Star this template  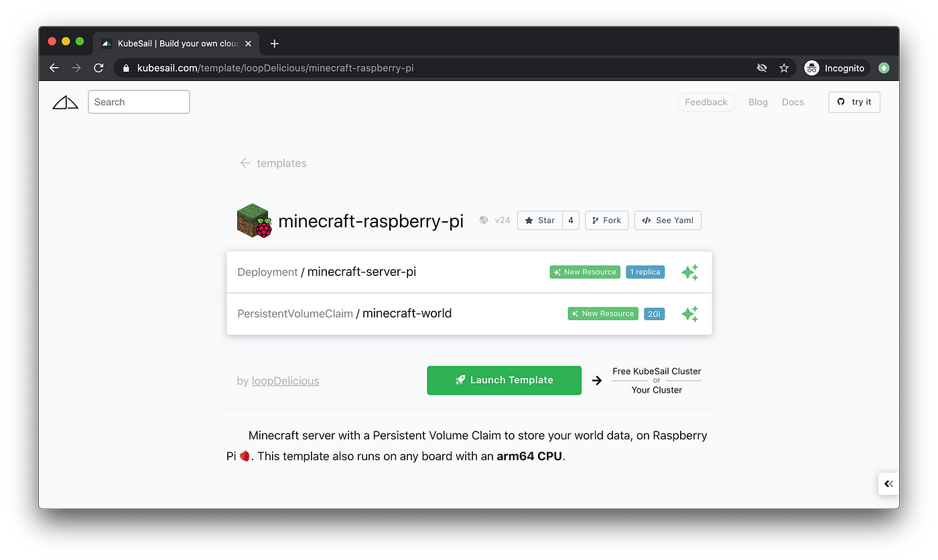coord(540,220)
